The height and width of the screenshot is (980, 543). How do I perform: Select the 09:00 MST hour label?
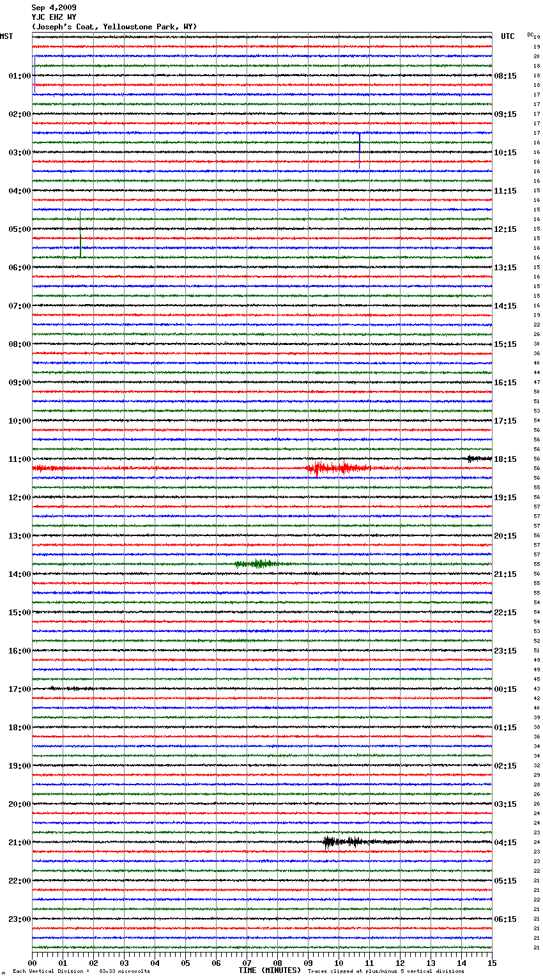point(20,383)
